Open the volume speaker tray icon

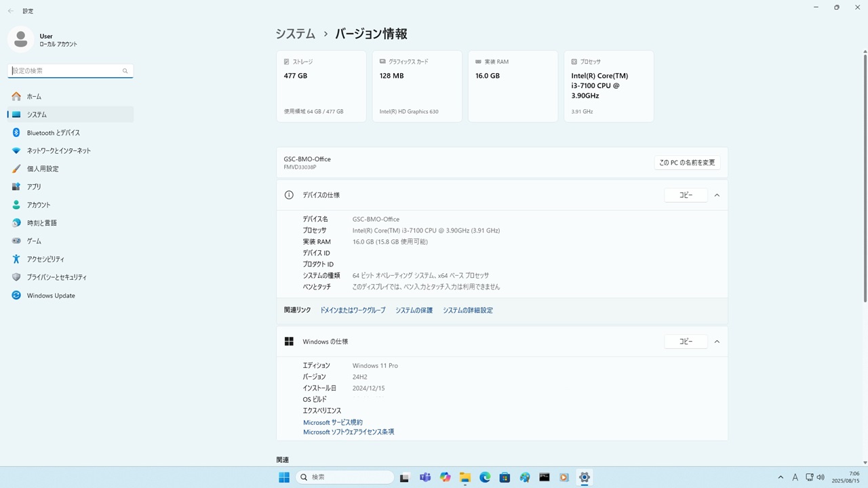821,477
